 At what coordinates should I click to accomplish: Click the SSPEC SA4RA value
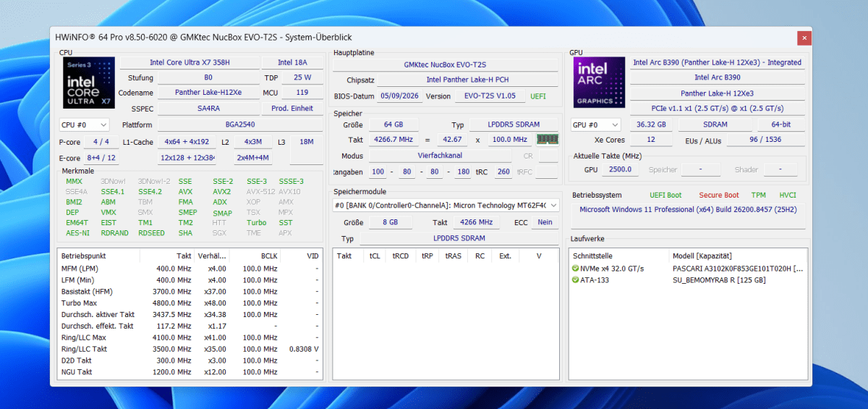pos(208,109)
